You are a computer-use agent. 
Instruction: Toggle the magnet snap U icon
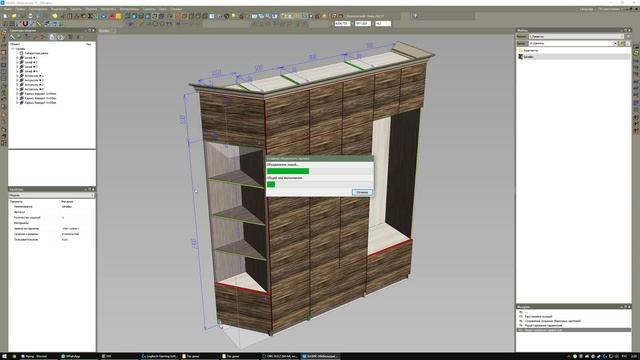click(x=25, y=24)
